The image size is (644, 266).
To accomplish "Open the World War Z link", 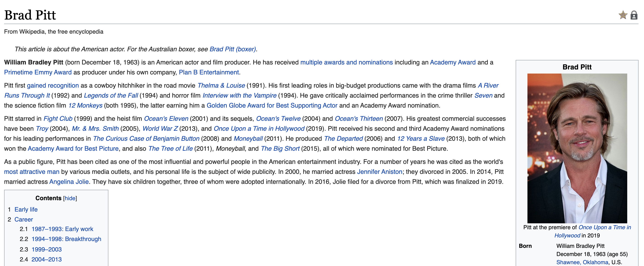I will pos(160,129).
